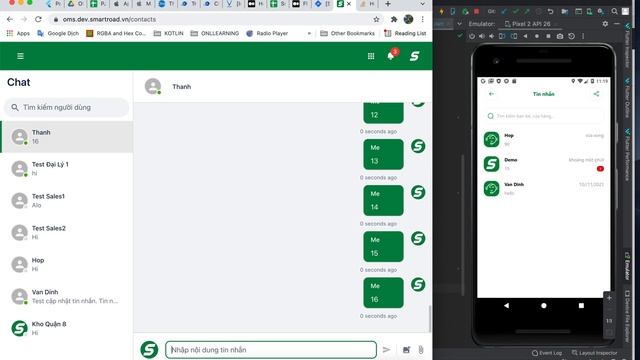Click emulator toolbar back triangle
Viewport: 640px width, 360px height.
[x=525, y=36]
